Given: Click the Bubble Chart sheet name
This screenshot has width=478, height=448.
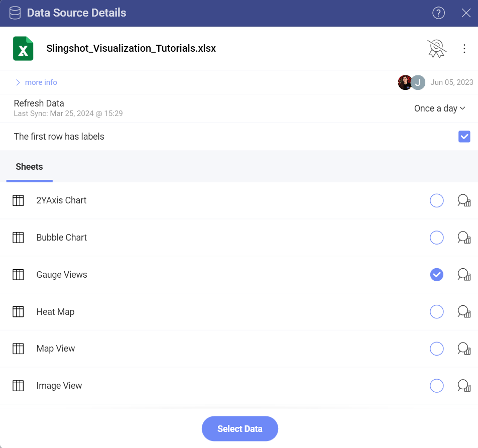Looking at the screenshot, I should 62,238.
